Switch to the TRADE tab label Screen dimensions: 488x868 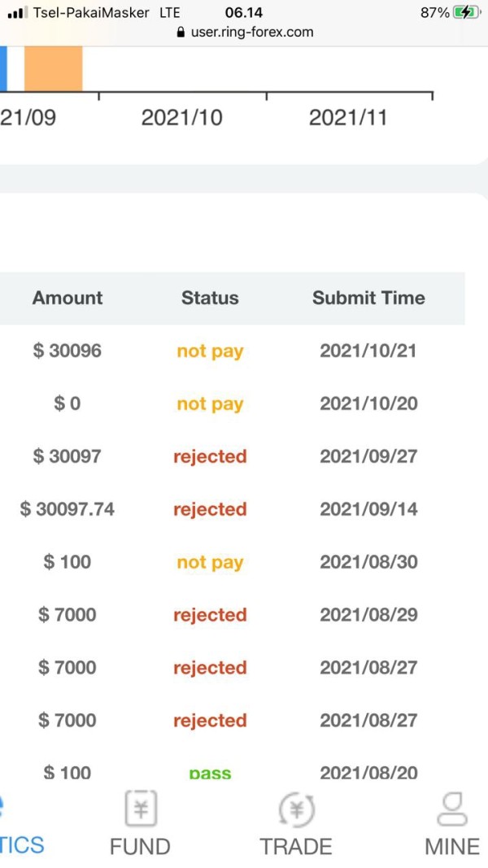pyautogui.click(x=296, y=847)
